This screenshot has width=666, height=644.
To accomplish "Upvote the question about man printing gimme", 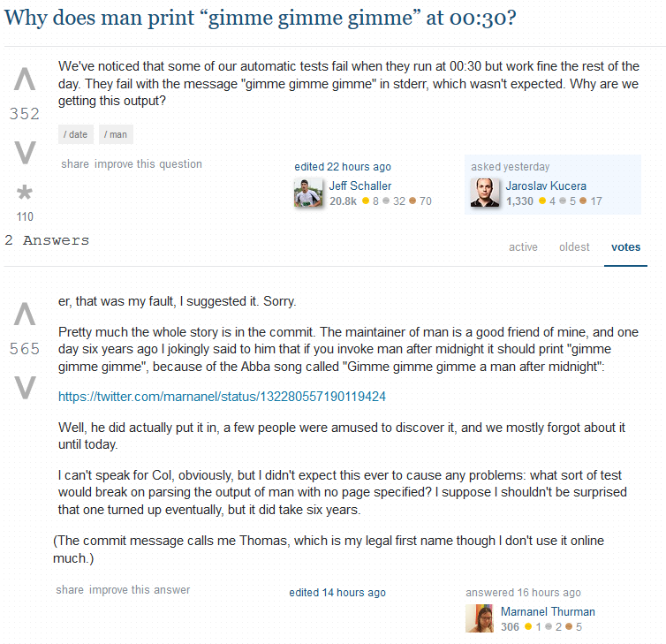I will click(x=25, y=80).
